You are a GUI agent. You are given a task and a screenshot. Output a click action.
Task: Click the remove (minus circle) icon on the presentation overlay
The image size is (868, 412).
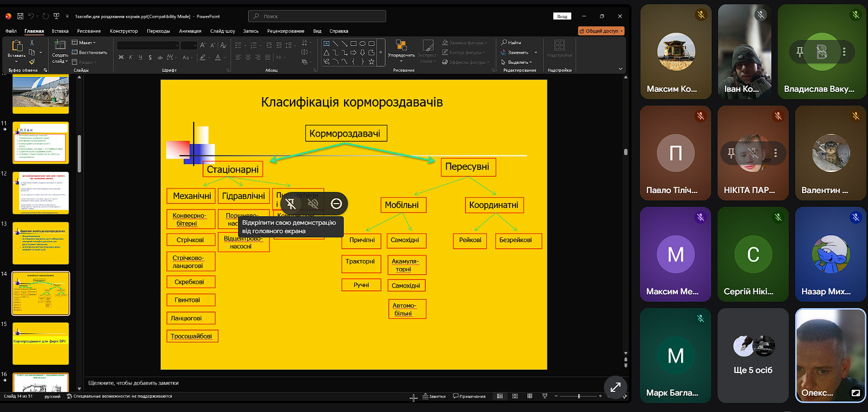pos(336,204)
